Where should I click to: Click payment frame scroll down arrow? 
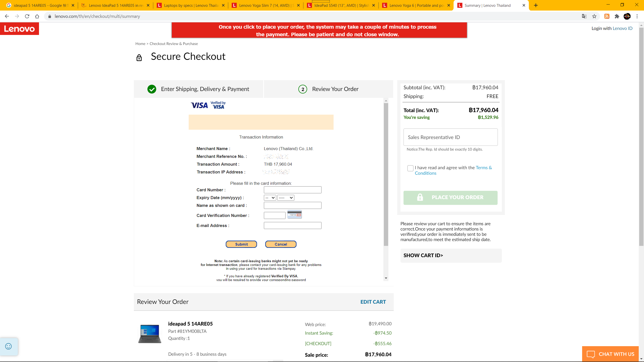click(386, 278)
